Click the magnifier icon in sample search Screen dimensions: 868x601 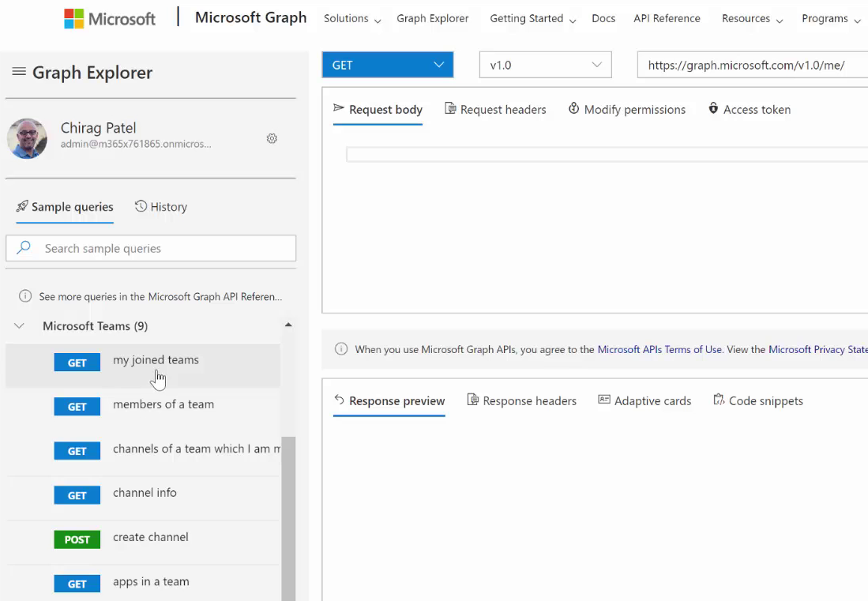pos(24,247)
